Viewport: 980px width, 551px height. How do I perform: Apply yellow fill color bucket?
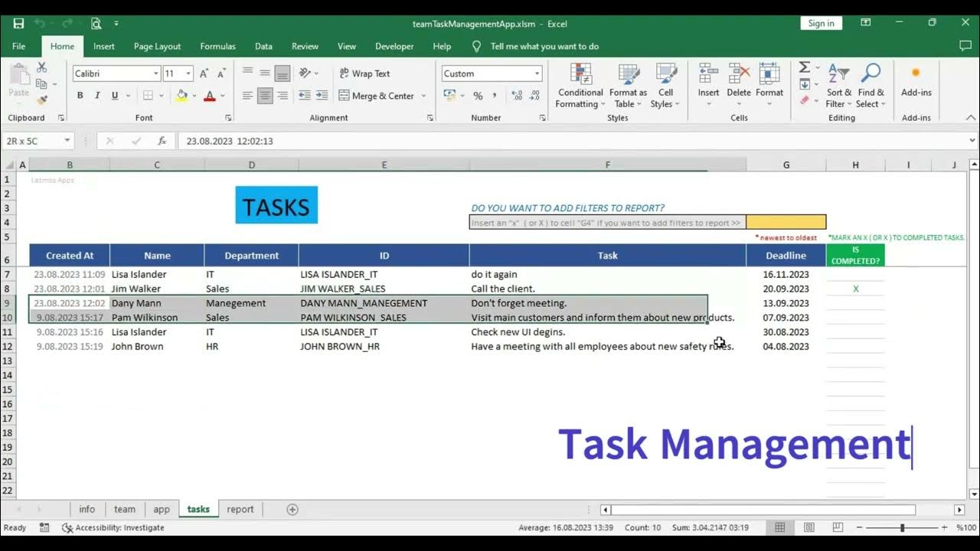(x=181, y=96)
